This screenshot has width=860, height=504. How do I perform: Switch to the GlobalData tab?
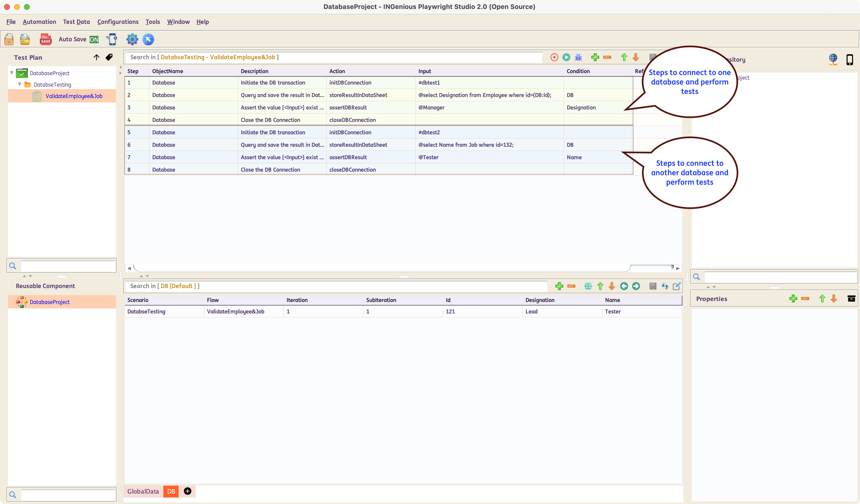(x=143, y=491)
